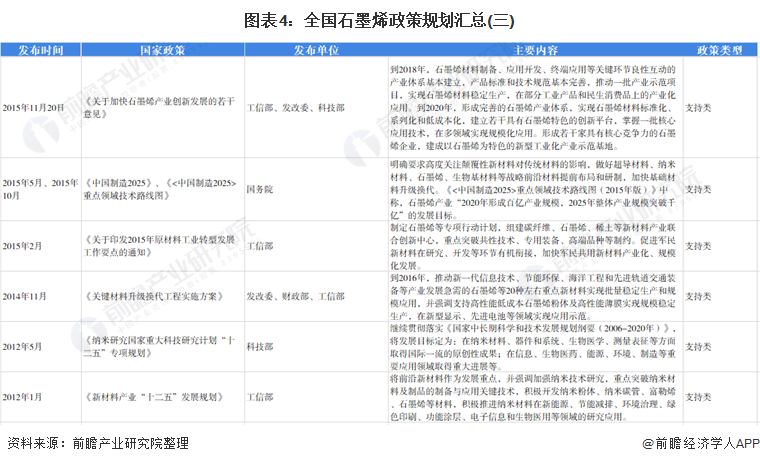The width and height of the screenshot is (760, 464).
Task: Select policy 《纳米研究国家重大科技研究计划"十二五"专项规划》
Action: pos(159,347)
